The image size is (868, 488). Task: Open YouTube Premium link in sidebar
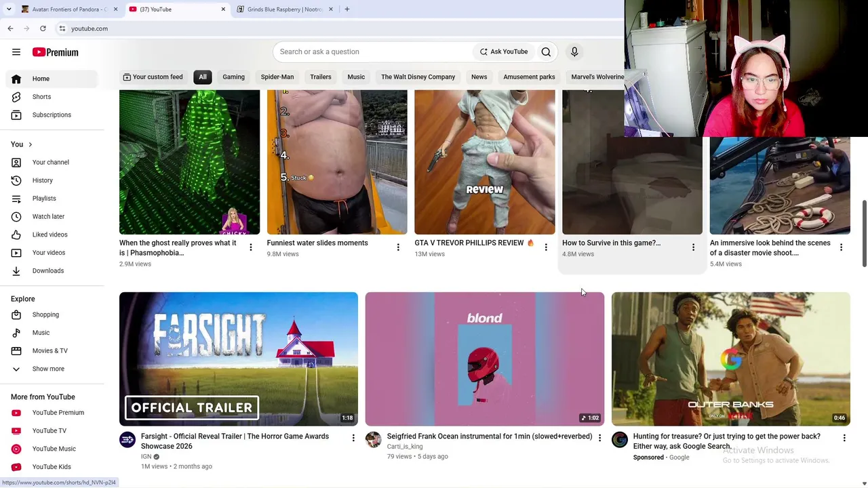52,413
